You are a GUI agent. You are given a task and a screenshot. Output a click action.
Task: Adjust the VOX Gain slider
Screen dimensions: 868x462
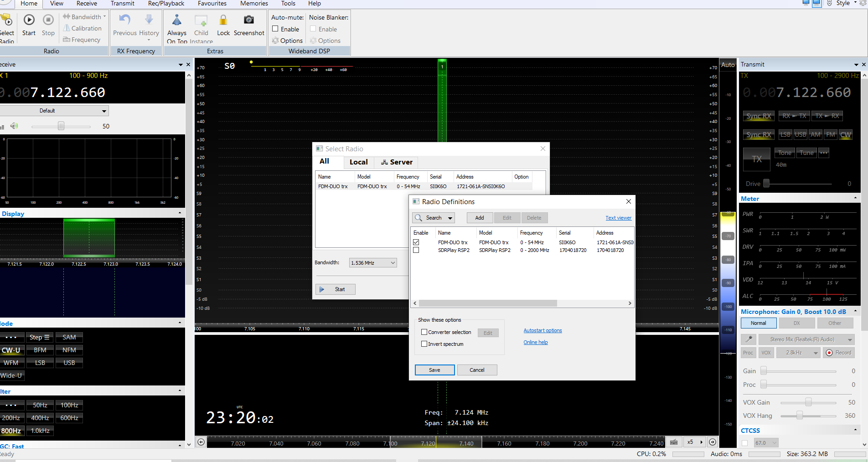pos(808,402)
